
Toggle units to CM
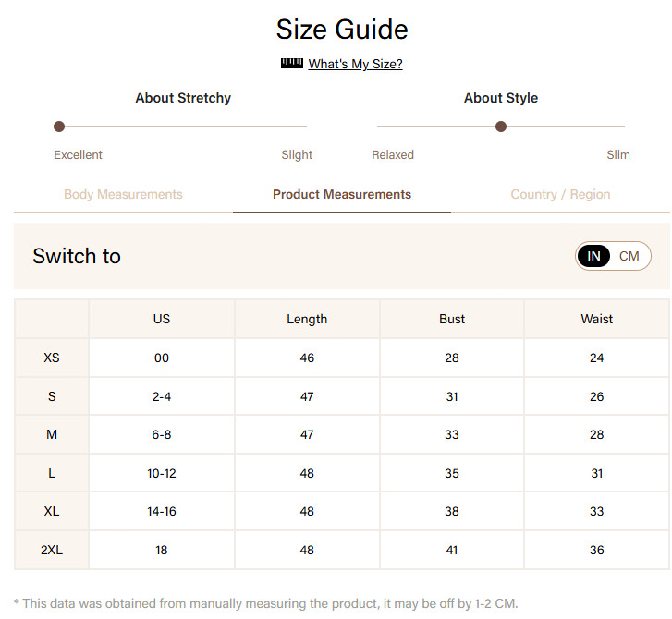pyautogui.click(x=629, y=256)
